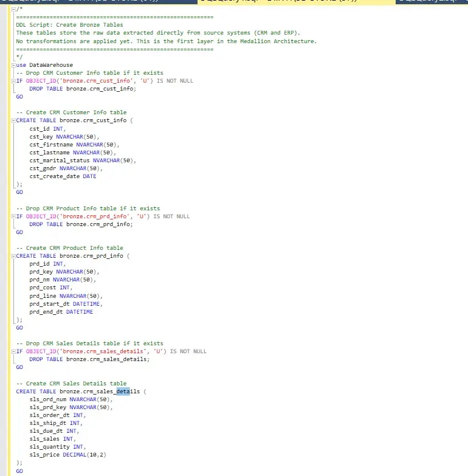Click the 'sls_order_dt INT,' line
468x476 pixels.
coord(58,415)
